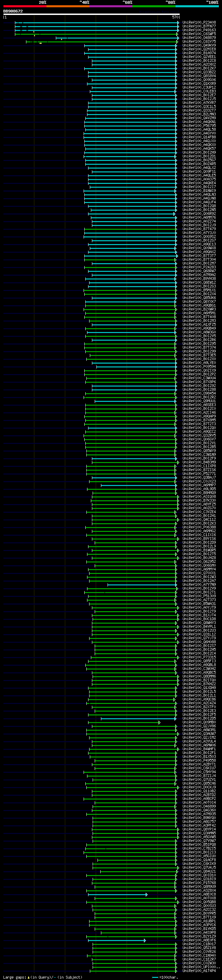The width and height of the screenshot is (222, 980).
Task: Select label UniRef100_A0A375
Action: (x=199, y=179)
